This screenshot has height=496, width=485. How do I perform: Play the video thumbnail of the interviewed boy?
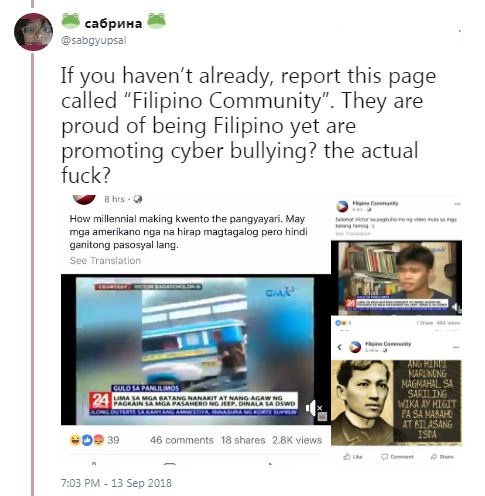(396, 277)
